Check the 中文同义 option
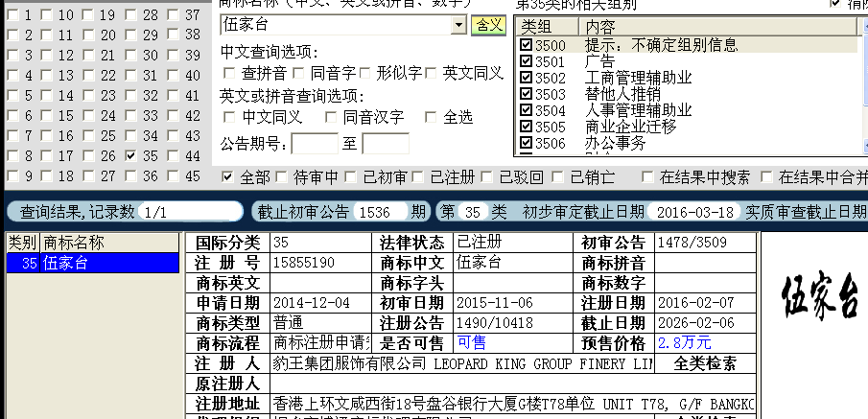 coord(228,117)
